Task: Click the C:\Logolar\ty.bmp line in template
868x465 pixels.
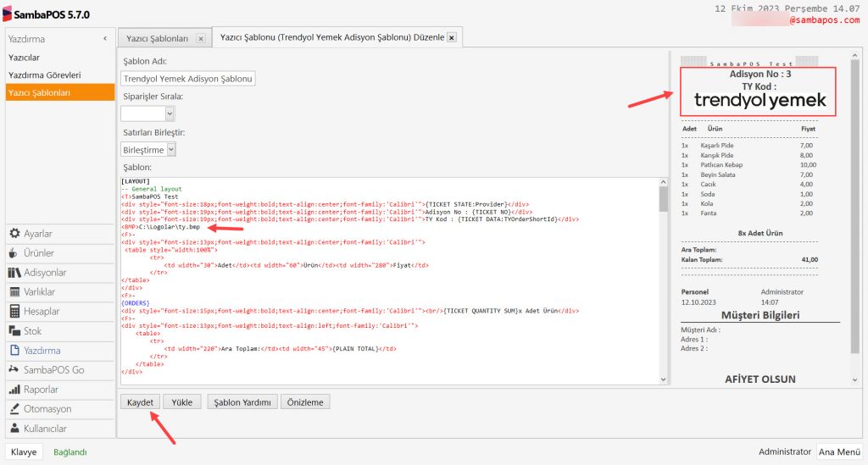Action: (x=160, y=227)
